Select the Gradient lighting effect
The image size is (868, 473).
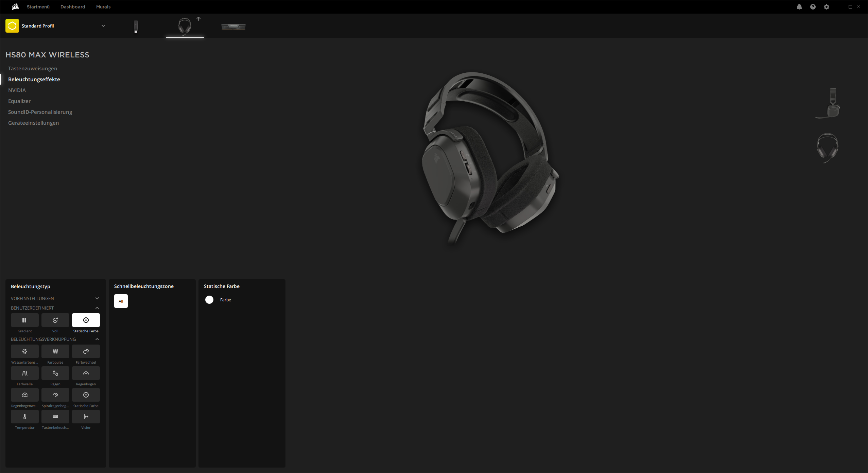(24, 320)
